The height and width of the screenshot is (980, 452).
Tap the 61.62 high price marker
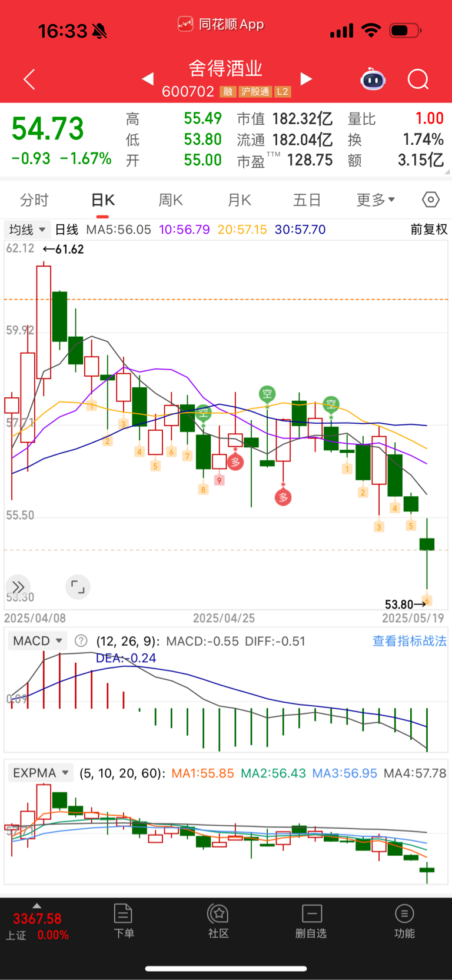click(x=64, y=249)
